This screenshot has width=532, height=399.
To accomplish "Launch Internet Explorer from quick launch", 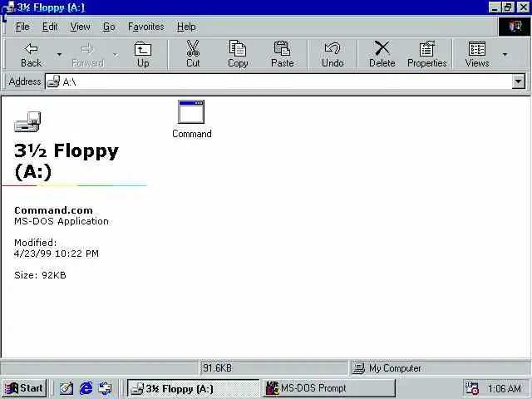I will click(x=86, y=388).
